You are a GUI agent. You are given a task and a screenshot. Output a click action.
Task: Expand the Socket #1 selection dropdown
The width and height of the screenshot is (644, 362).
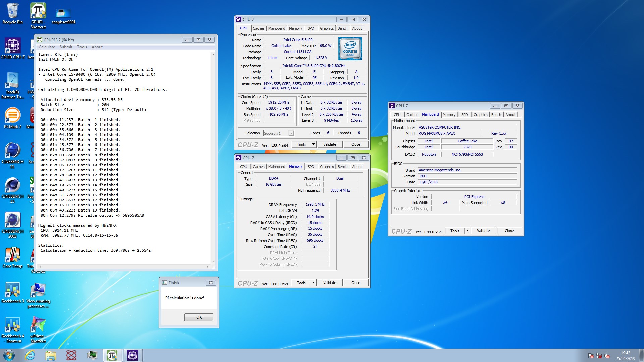click(291, 133)
